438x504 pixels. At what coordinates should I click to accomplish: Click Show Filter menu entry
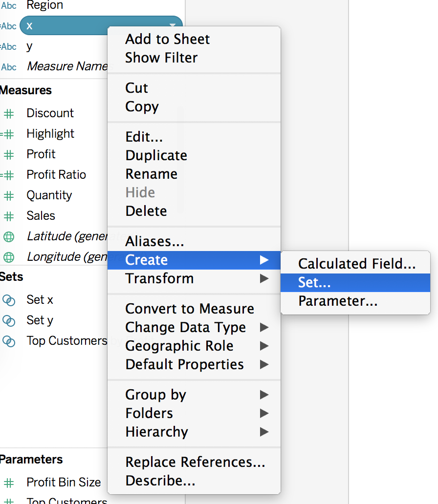(161, 58)
